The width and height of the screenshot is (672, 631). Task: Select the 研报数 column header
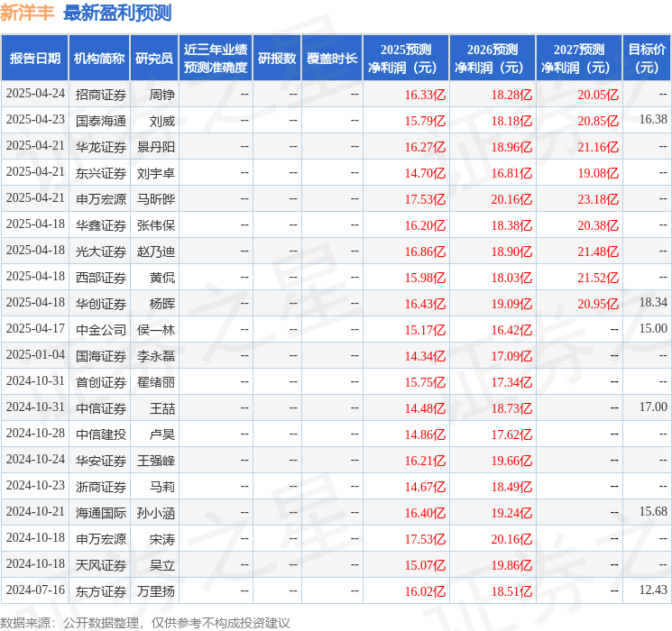277,59
